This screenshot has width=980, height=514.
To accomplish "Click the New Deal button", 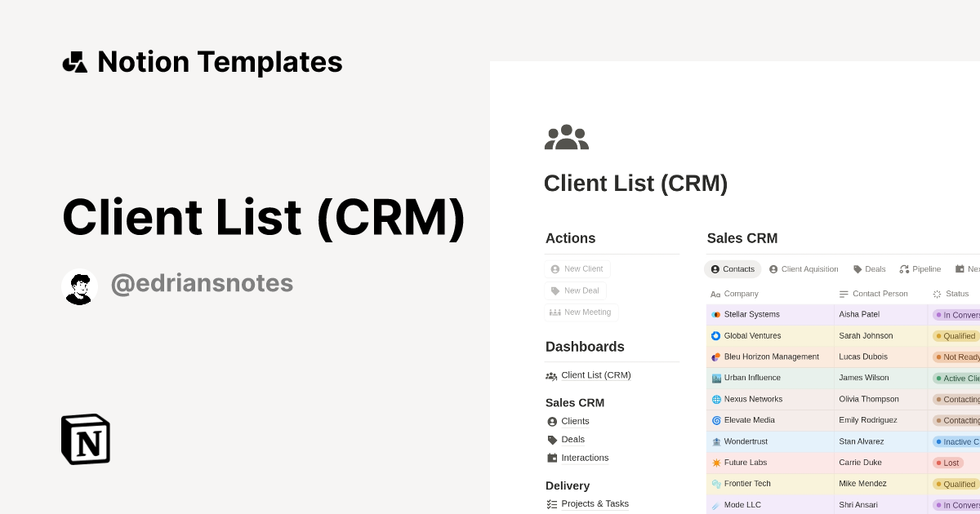I will (576, 290).
